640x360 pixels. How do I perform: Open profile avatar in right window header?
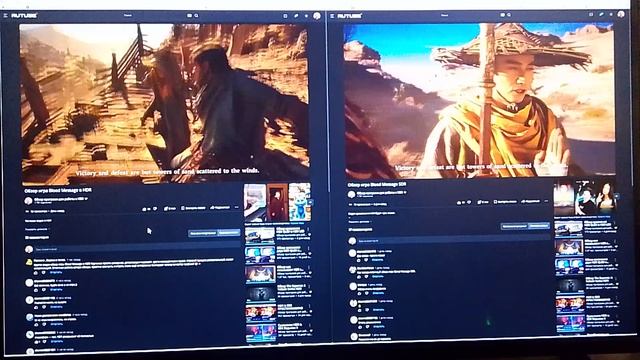[x=621, y=14]
